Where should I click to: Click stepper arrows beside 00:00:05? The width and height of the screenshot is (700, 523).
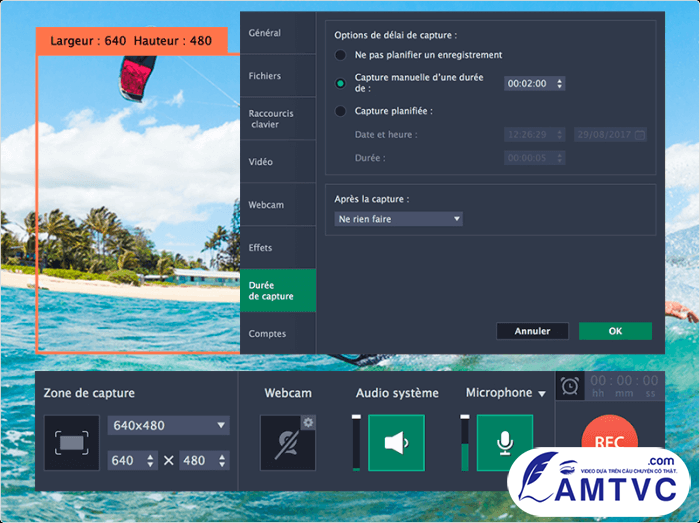click(559, 158)
